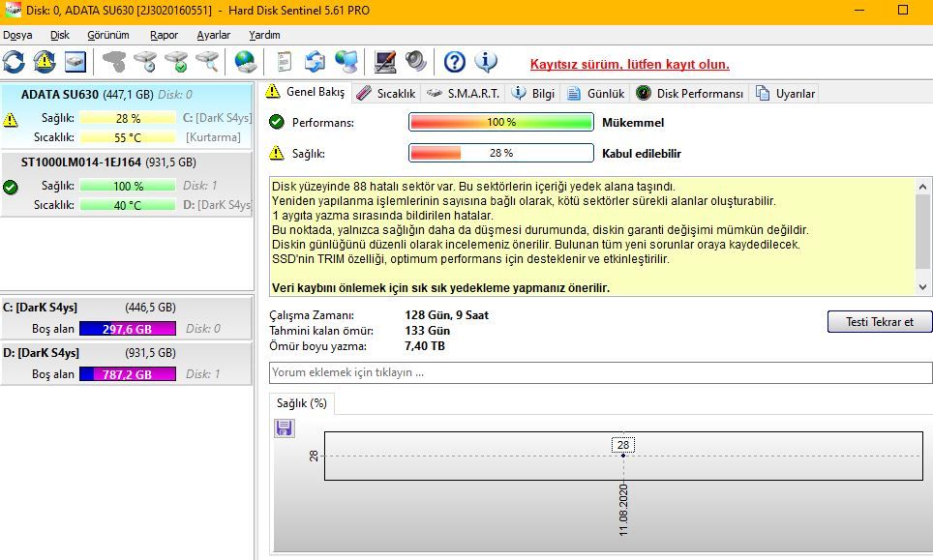
Task: Click the save floppy icon beside health graph
Action: 285,428
